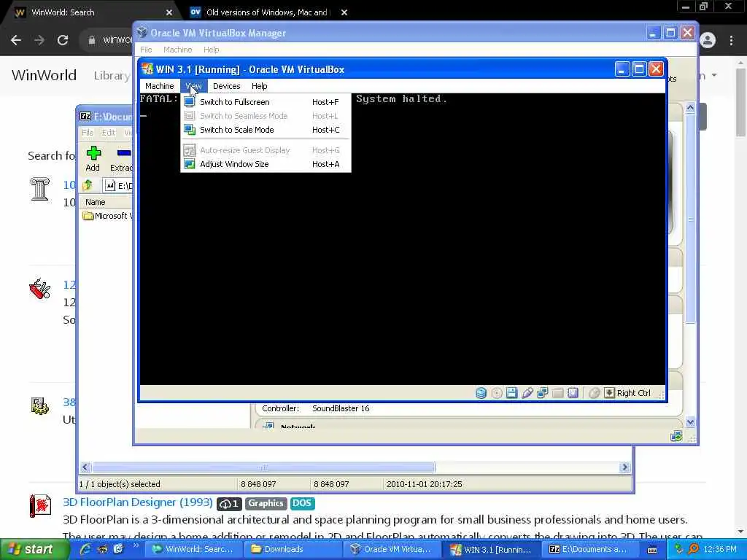Click the browser back arrow
Screen dimensions: 747x560
click(x=16, y=40)
